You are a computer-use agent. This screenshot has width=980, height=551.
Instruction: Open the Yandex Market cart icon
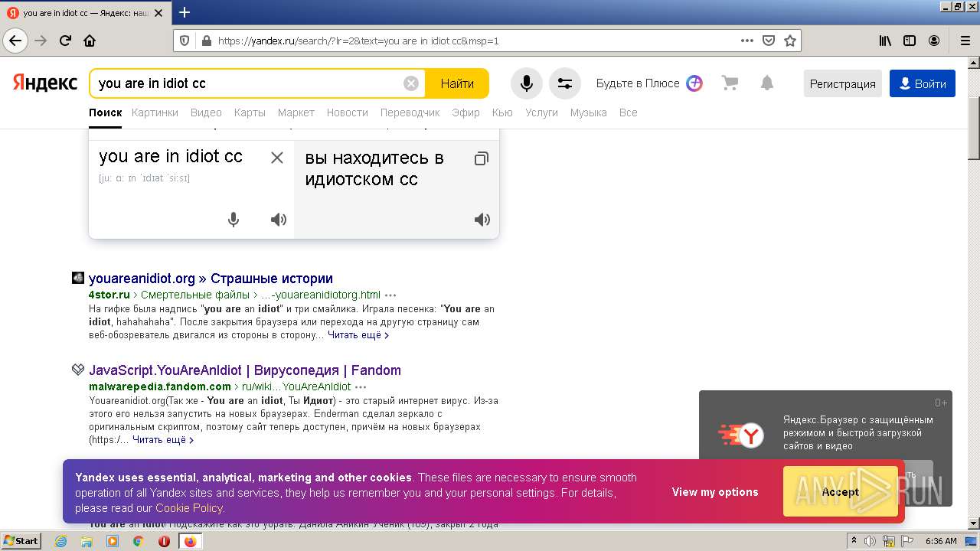[730, 83]
